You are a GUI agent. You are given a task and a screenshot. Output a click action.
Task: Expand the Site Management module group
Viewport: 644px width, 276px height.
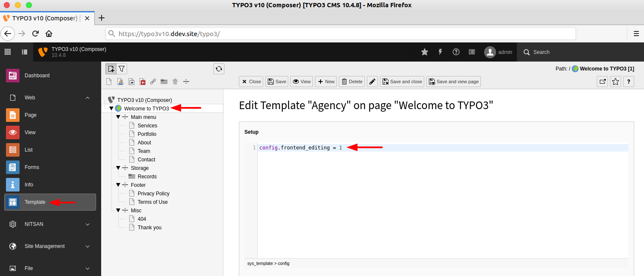click(50, 246)
